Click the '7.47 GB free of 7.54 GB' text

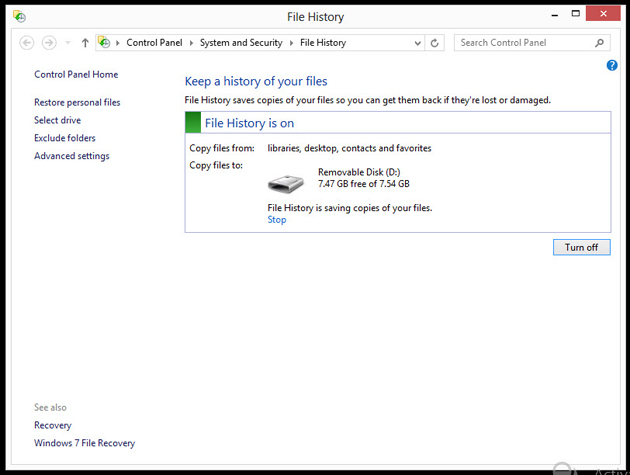coord(364,184)
